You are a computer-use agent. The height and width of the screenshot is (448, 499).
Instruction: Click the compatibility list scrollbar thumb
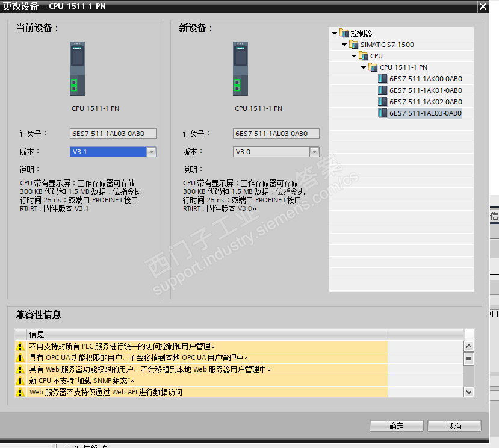coord(469,359)
